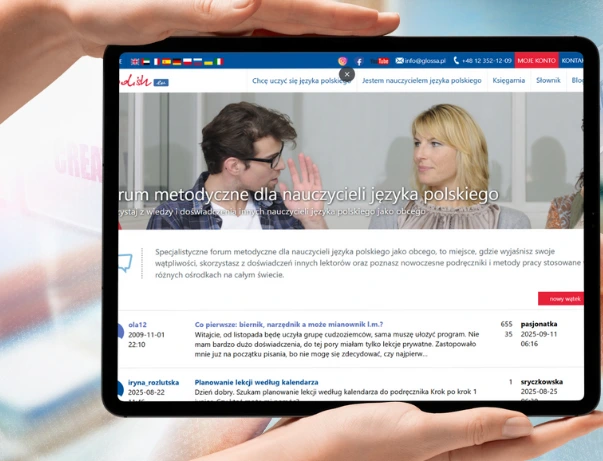Click the site logo in the header
Viewport: 603px width, 461px height.
(x=143, y=80)
